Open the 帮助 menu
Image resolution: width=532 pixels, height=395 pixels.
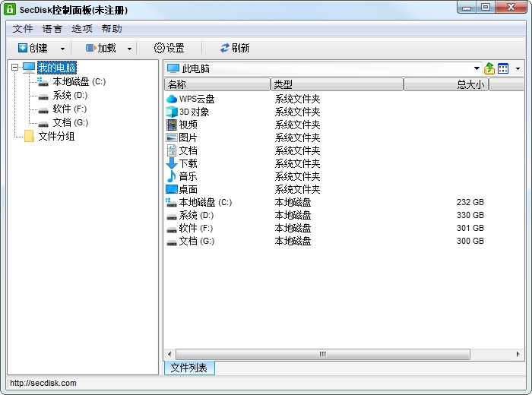tap(112, 29)
